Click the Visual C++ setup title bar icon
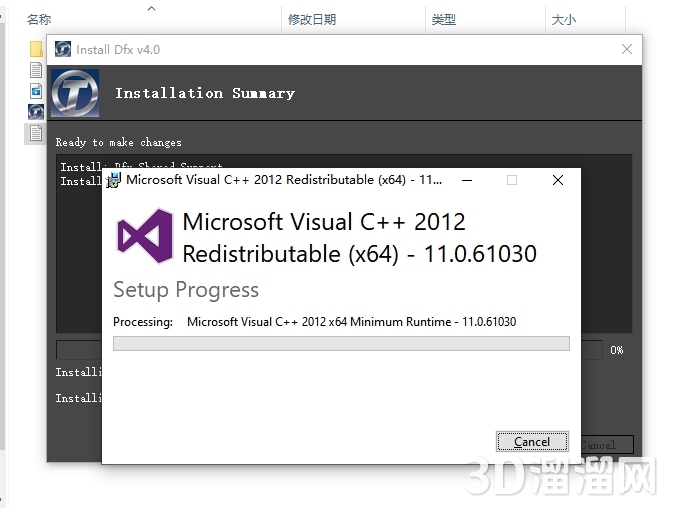The image size is (673, 508). (x=114, y=180)
